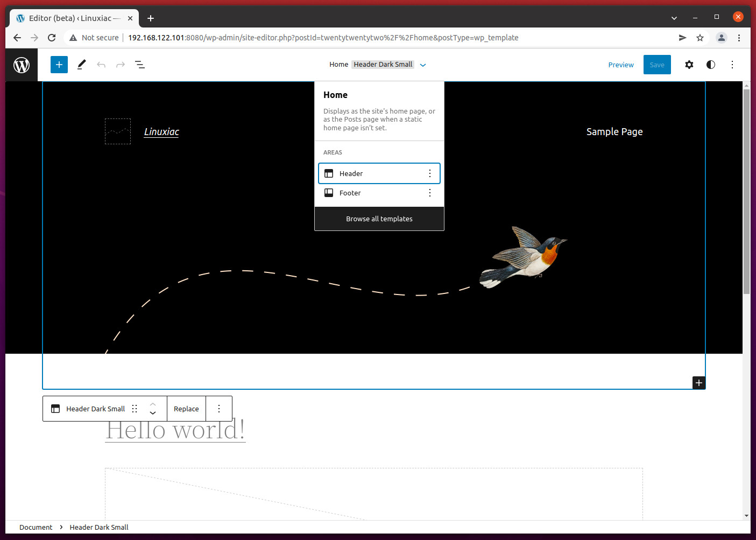The width and height of the screenshot is (756, 540).
Task: Click Home template name in header
Action: click(338, 65)
